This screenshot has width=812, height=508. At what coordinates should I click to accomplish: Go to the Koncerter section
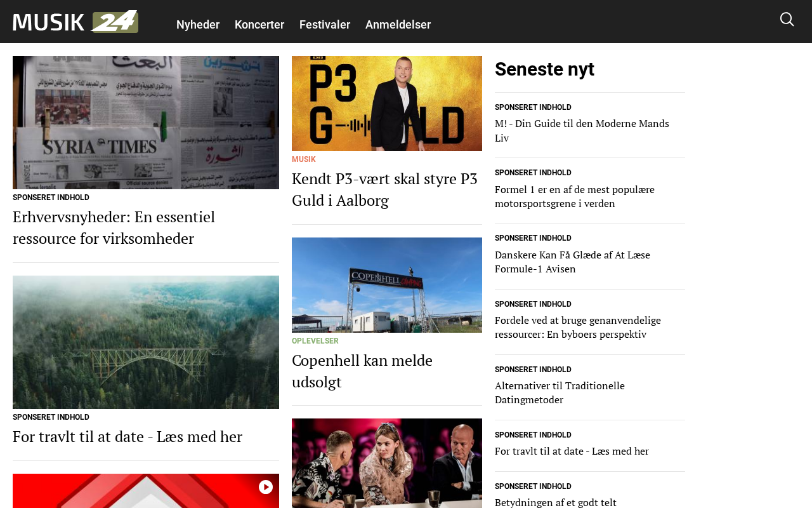tap(259, 25)
